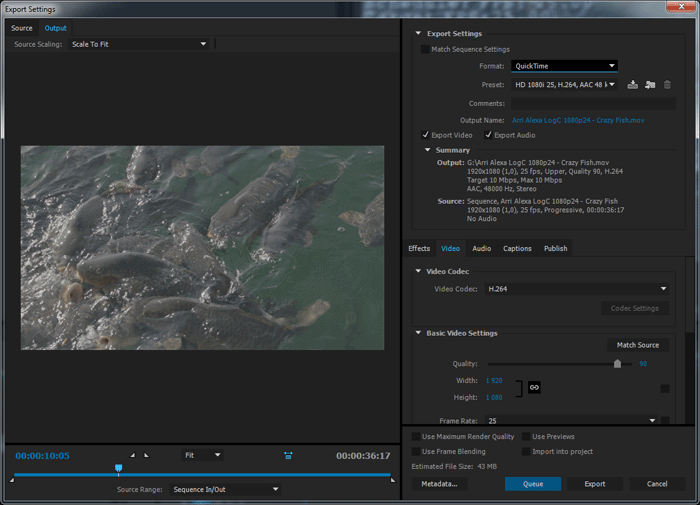
Task: Collapse the Basic Video Settings section
Action: pos(418,333)
